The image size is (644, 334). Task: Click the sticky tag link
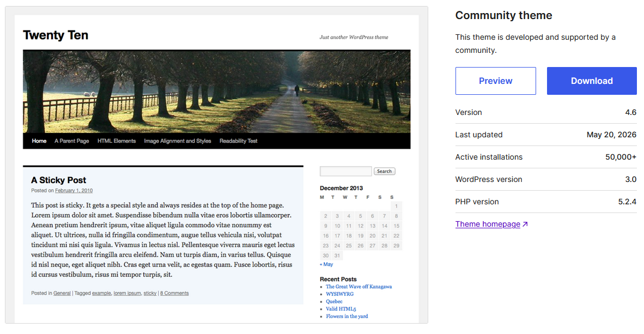click(150, 293)
